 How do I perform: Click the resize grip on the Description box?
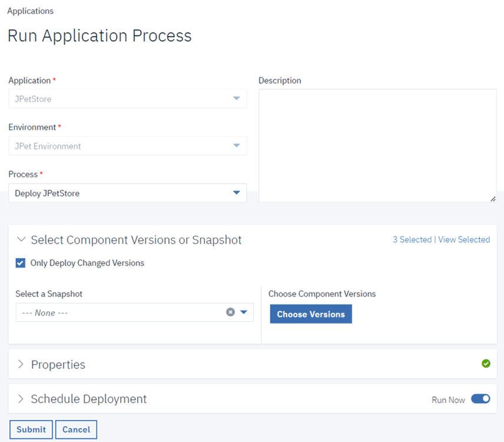pyautogui.click(x=493, y=199)
